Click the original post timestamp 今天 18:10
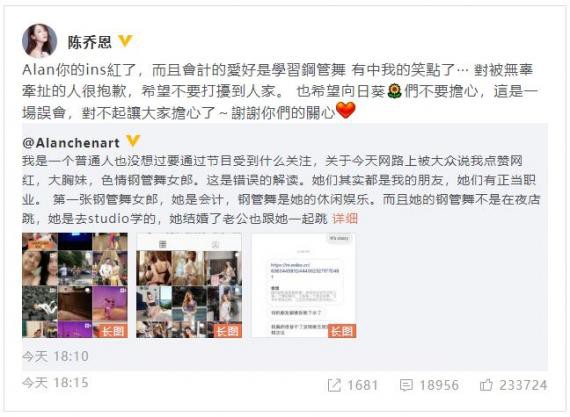This screenshot has width=570, height=417. click(x=56, y=356)
